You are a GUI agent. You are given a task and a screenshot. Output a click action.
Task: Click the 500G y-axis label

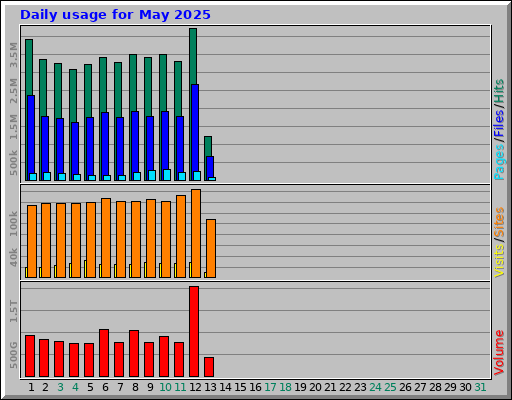click(x=13, y=355)
